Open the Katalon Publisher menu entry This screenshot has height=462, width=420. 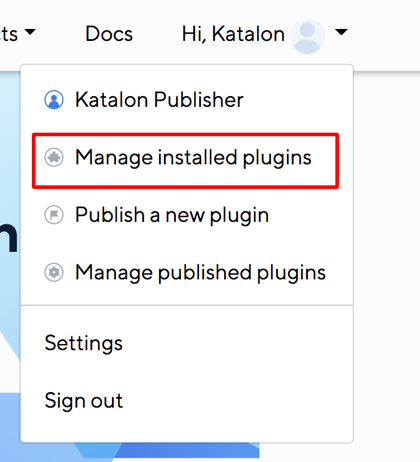187,100
